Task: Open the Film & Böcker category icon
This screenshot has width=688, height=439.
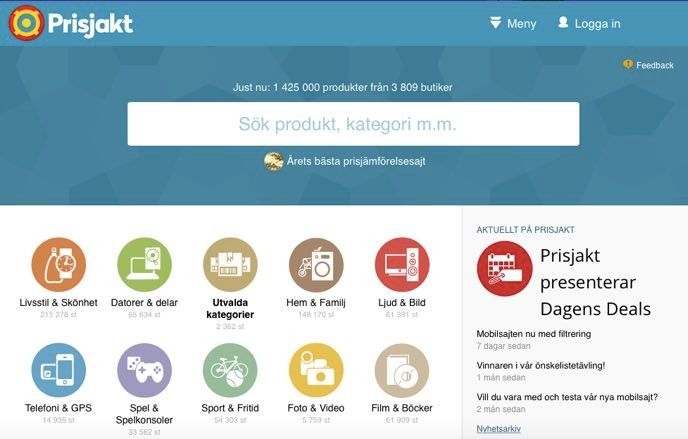Action: pyautogui.click(x=402, y=371)
